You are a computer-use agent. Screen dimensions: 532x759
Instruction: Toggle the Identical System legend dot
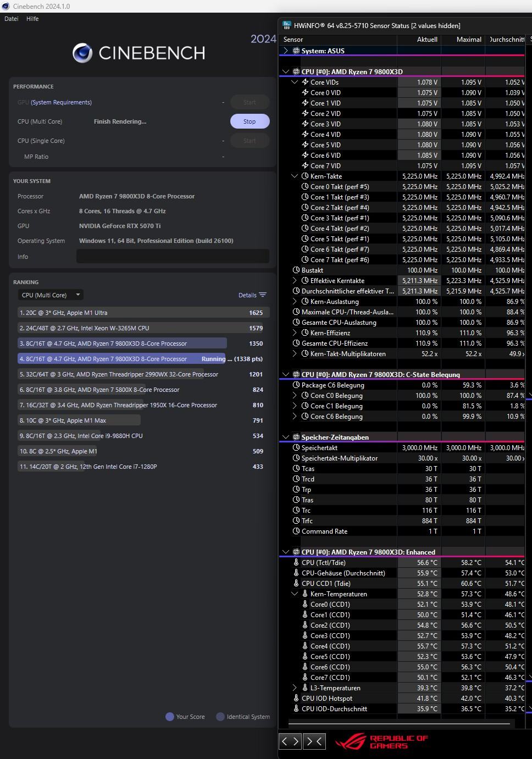(220, 717)
